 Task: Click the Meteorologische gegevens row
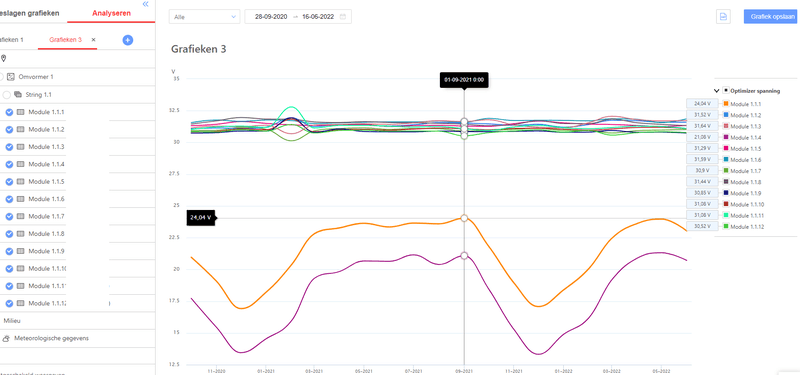78,338
